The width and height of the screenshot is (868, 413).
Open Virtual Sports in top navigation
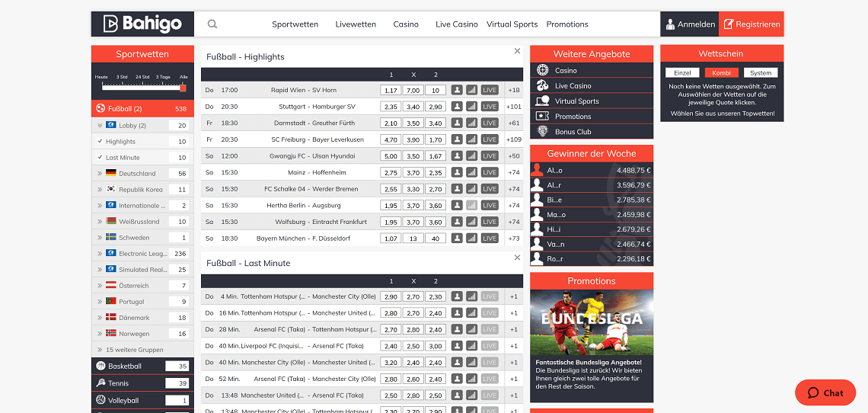click(512, 24)
